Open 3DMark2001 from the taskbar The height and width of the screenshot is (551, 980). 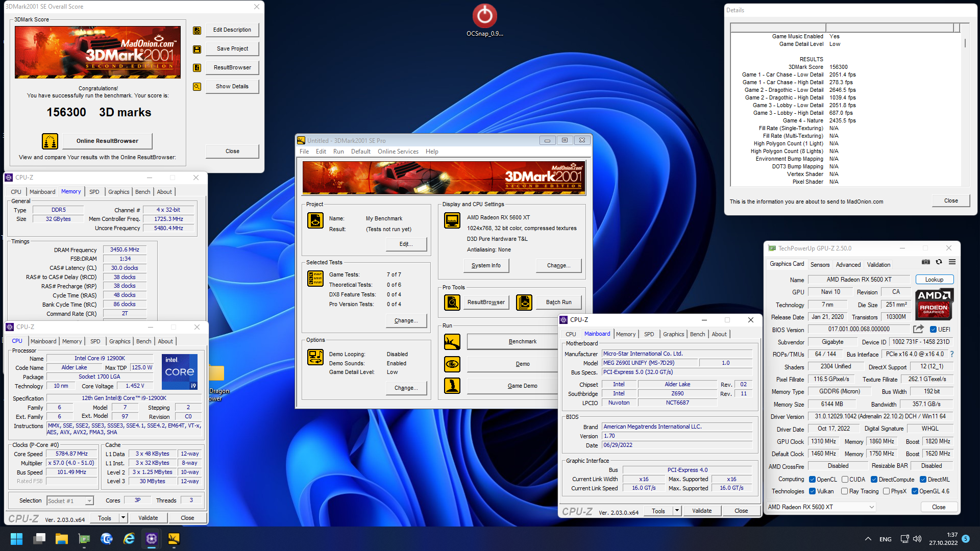(x=174, y=539)
